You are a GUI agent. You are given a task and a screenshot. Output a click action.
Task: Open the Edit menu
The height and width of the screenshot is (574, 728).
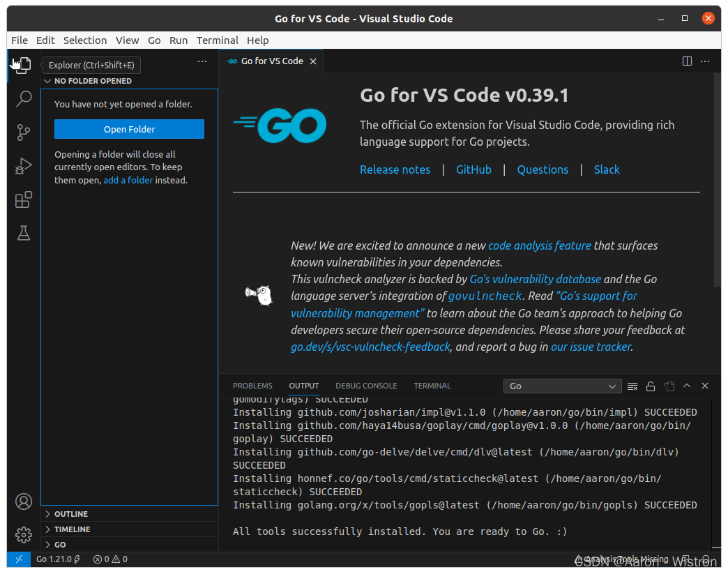(x=45, y=40)
